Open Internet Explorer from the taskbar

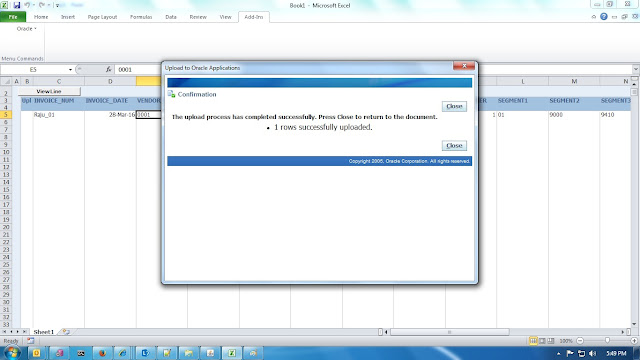122,353
